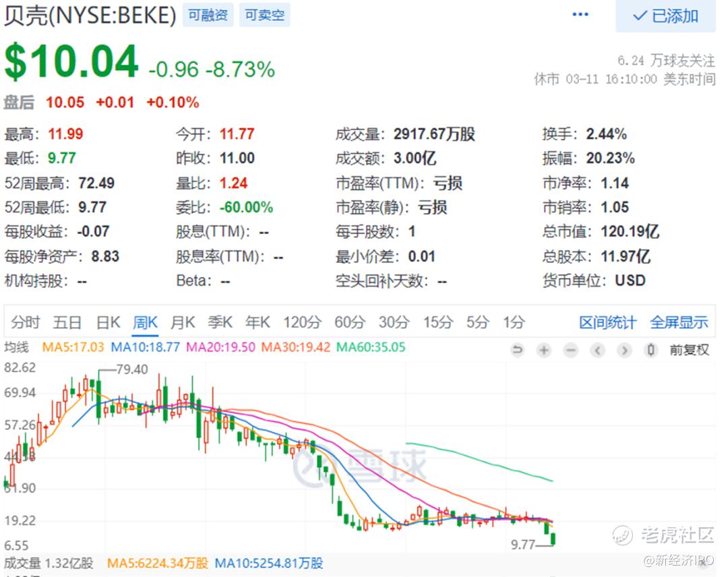The image size is (728, 577).
Task: Click the 6.24 万球友关注 followers text
Action: [666, 61]
